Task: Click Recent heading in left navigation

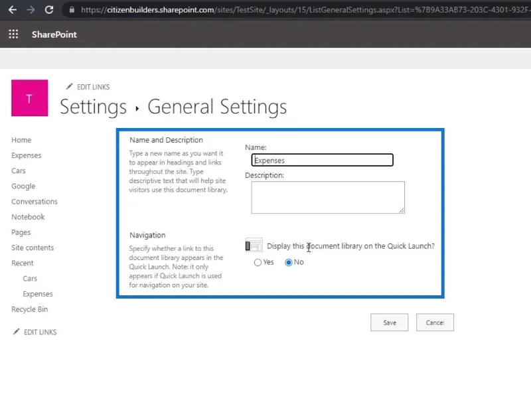Action: pos(23,263)
